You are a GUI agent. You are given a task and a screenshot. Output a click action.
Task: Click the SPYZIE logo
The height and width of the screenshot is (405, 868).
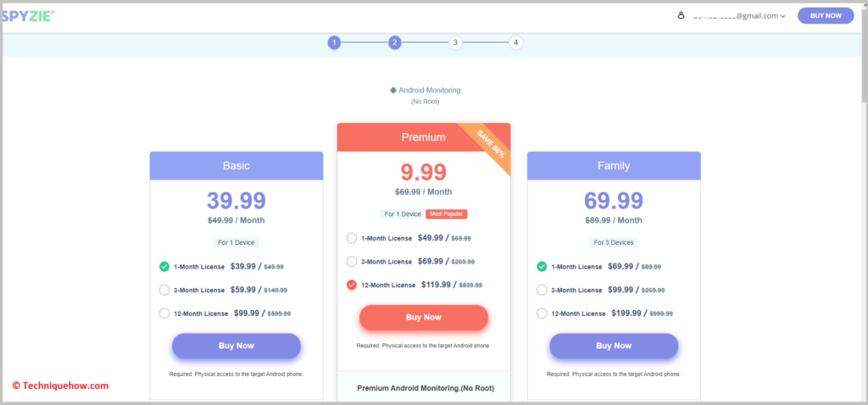tap(28, 16)
